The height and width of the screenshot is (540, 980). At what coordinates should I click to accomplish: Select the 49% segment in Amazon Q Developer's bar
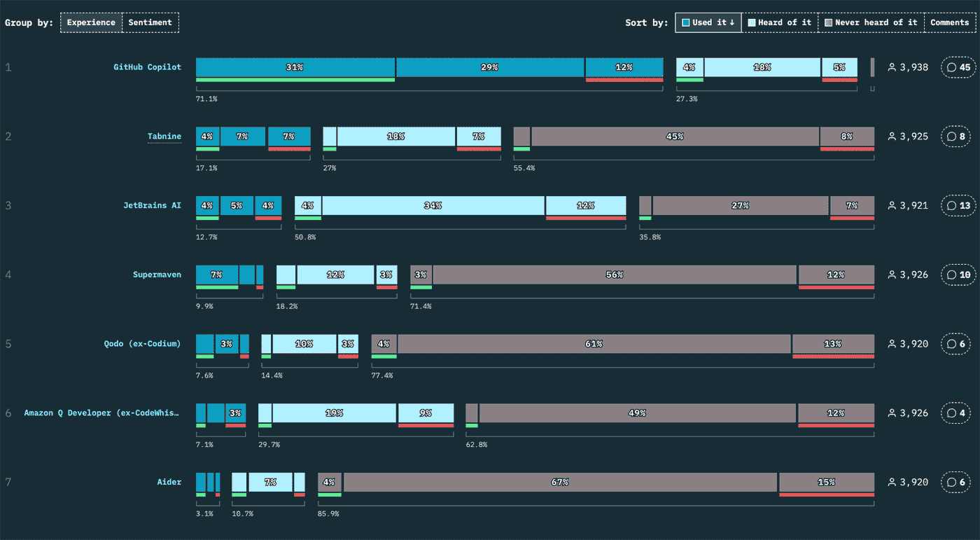638,413
